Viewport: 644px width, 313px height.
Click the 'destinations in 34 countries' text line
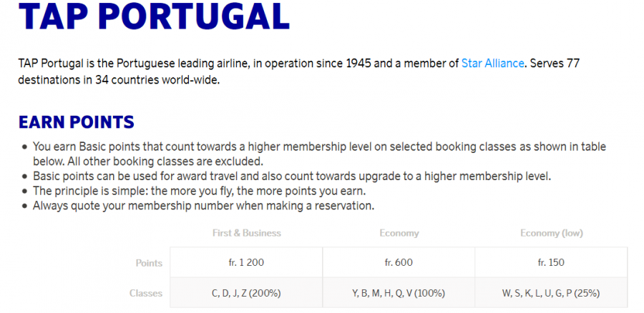(119, 79)
